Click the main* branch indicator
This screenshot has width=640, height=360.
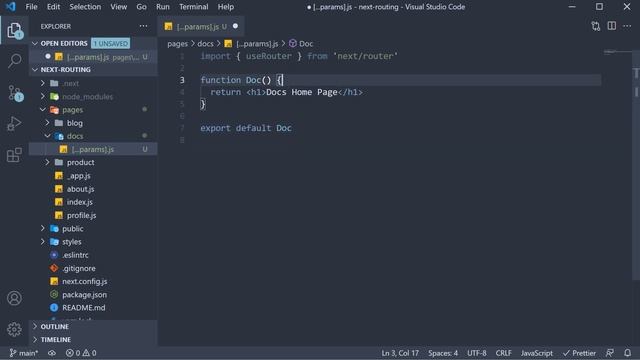24,353
